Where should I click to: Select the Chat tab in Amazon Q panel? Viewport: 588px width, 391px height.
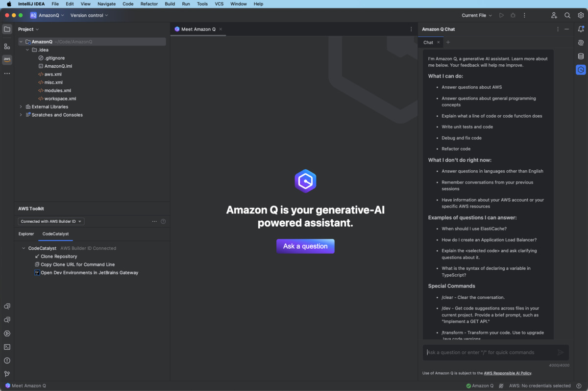[x=427, y=42]
